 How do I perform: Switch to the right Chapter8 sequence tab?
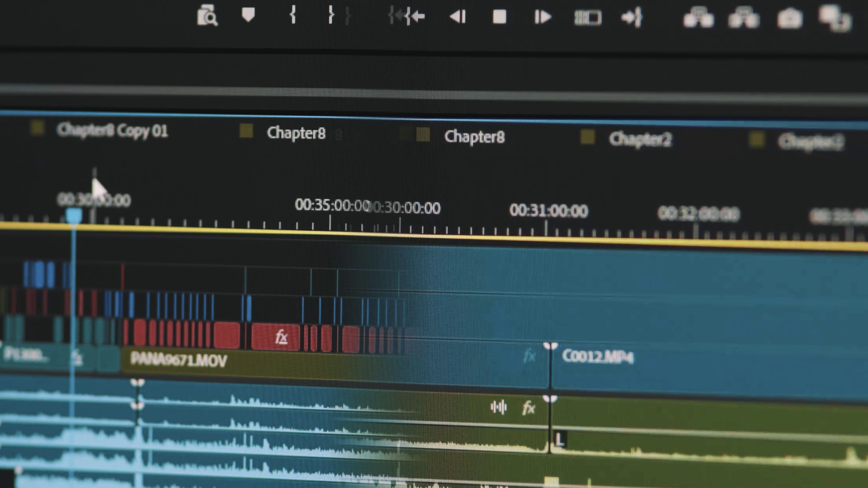[474, 136]
